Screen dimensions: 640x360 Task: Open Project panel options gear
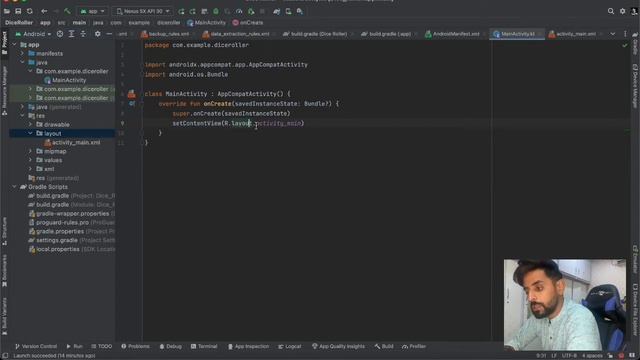coord(98,34)
